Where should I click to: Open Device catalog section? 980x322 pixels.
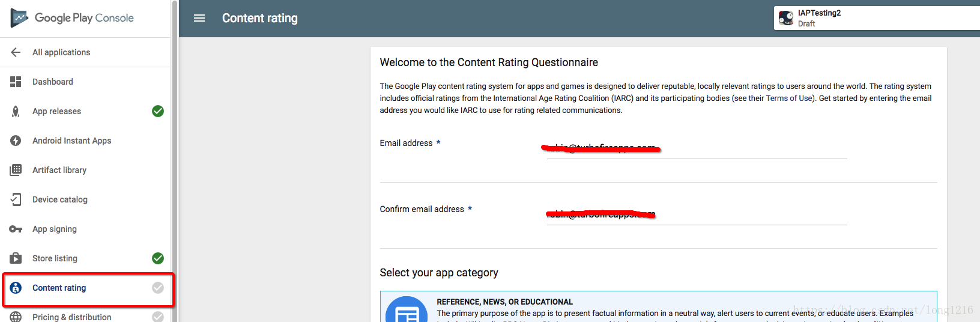[x=60, y=199]
